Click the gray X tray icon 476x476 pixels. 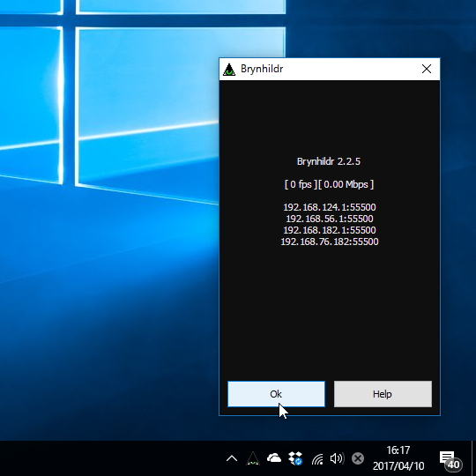pos(358,458)
